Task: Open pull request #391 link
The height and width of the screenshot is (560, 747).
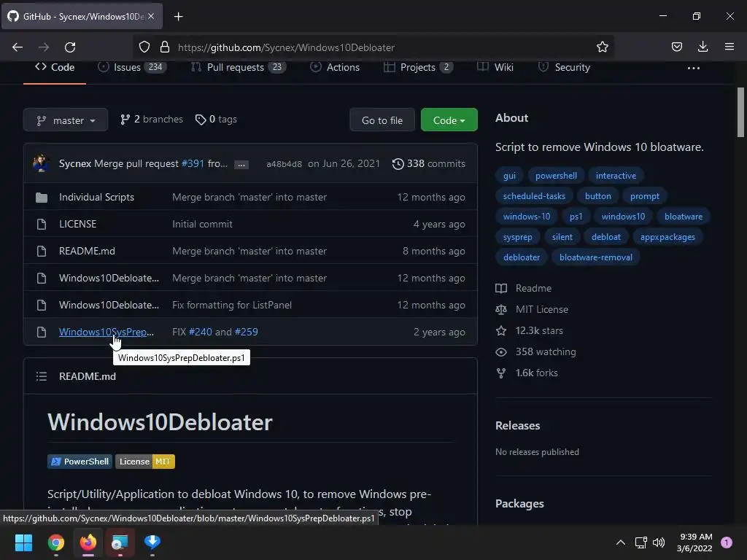Action: pos(193,164)
